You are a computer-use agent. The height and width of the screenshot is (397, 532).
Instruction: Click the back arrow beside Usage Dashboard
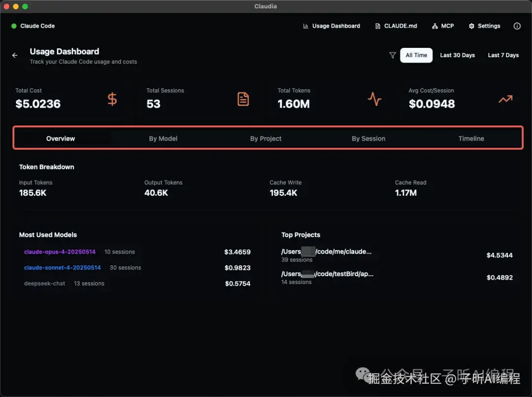15,55
